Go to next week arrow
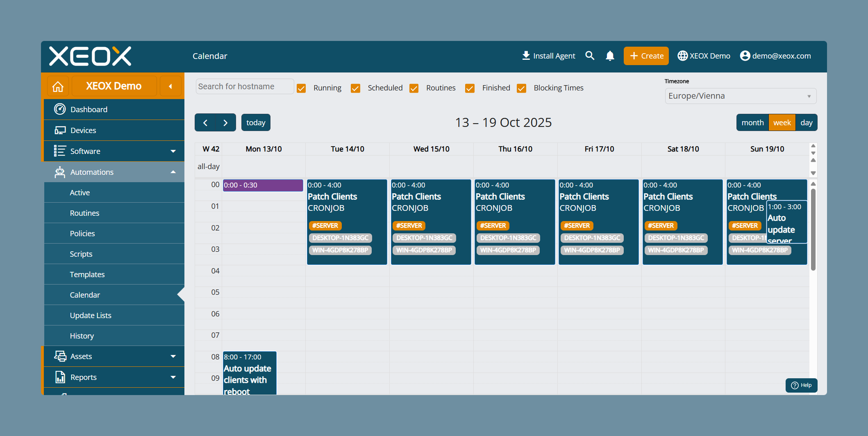Viewport: 868px width, 436px height. (x=225, y=122)
